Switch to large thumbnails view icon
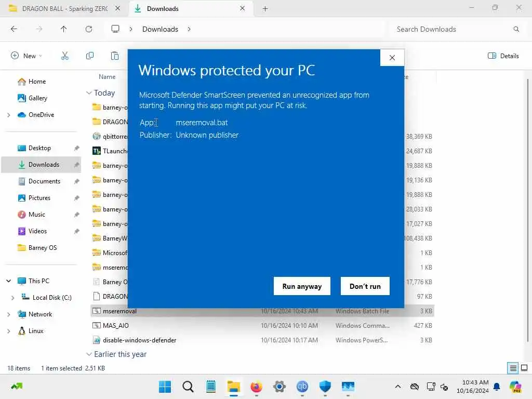 [524, 368]
